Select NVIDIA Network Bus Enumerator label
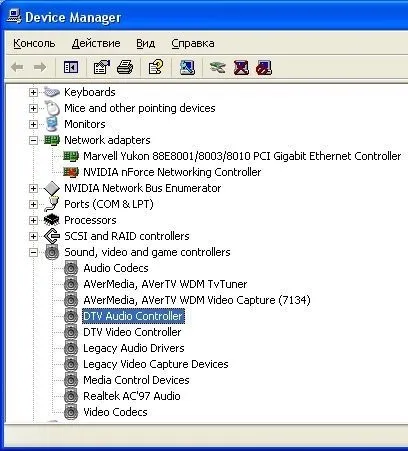The height and width of the screenshot is (451, 408). tap(142, 188)
